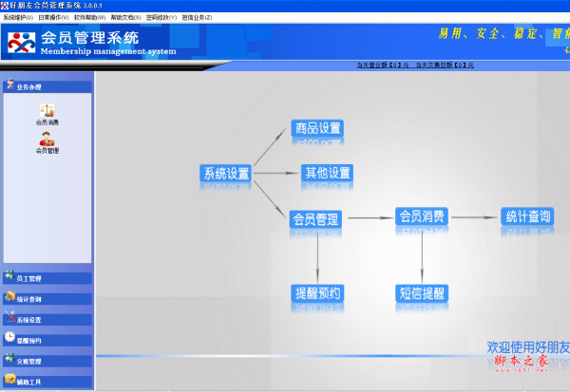Click the 短信提醒 flowchart button
The image size is (570, 392).
pyautogui.click(x=422, y=293)
